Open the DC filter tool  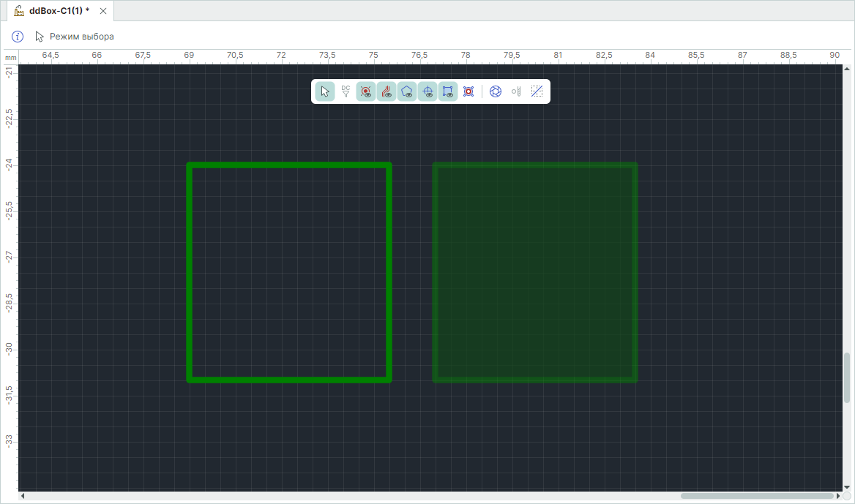pos(346,91)
